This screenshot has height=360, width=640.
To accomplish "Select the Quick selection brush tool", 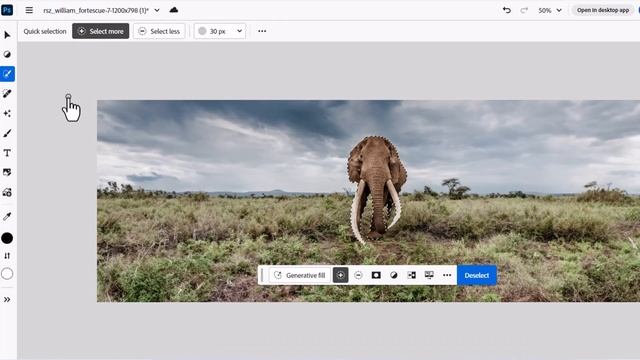I will pyautogui.click(x=7, y=74).
